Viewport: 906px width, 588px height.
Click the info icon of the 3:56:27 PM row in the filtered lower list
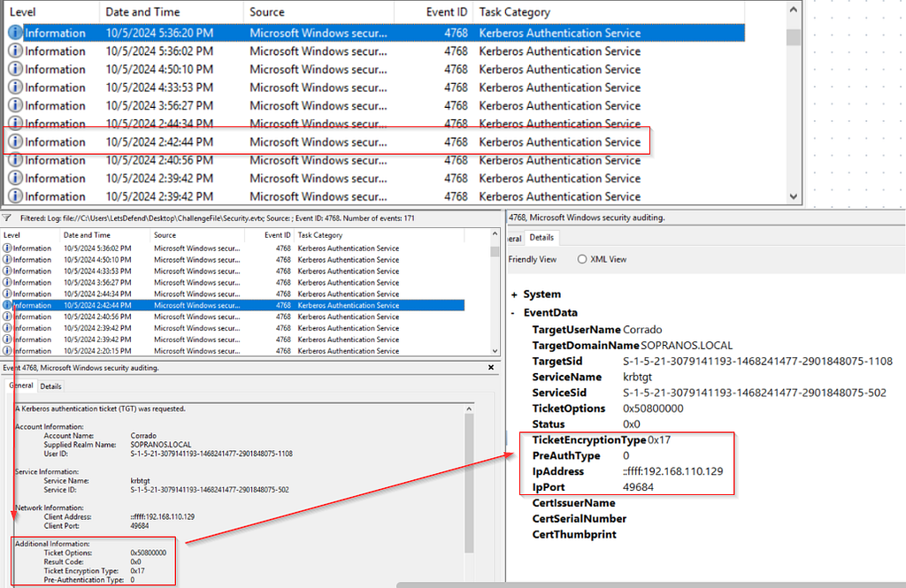click(x=7, y=282)
